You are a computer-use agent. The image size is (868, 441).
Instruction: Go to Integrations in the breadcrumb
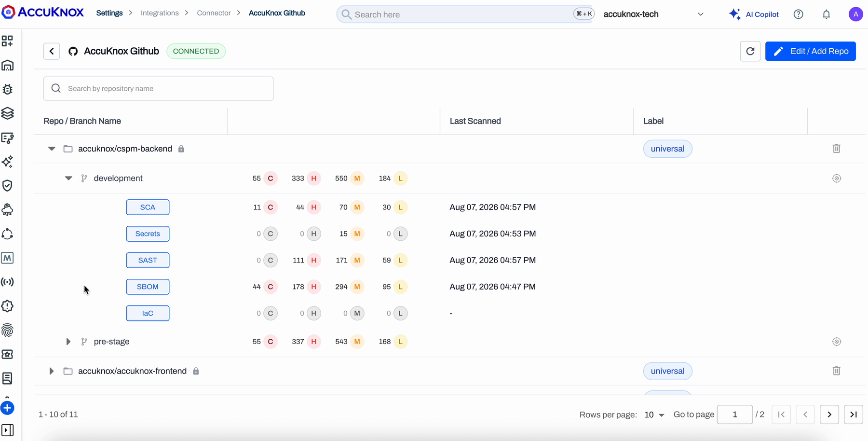click(x=160, y=13)
